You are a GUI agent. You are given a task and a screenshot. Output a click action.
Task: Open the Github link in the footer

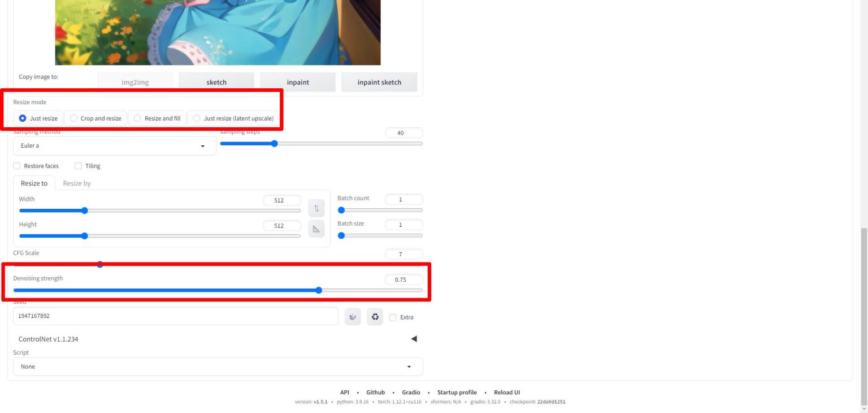[x=375, y=392]
